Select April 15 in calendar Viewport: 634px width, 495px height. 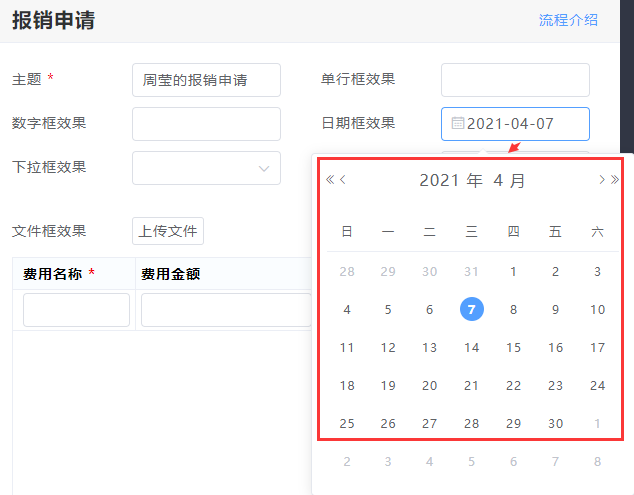click(513, 348)
